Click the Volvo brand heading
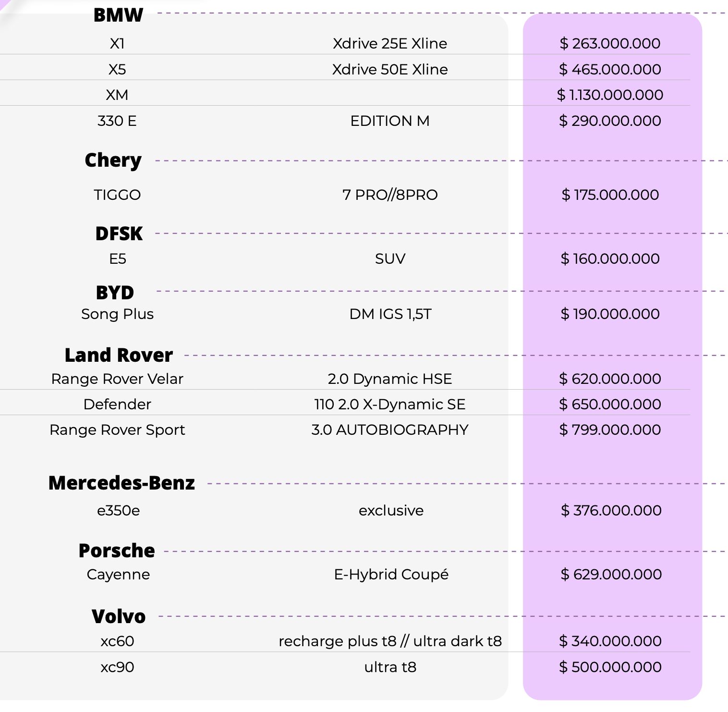The height and width of the screenshot is (712, 728). (119, 616)
